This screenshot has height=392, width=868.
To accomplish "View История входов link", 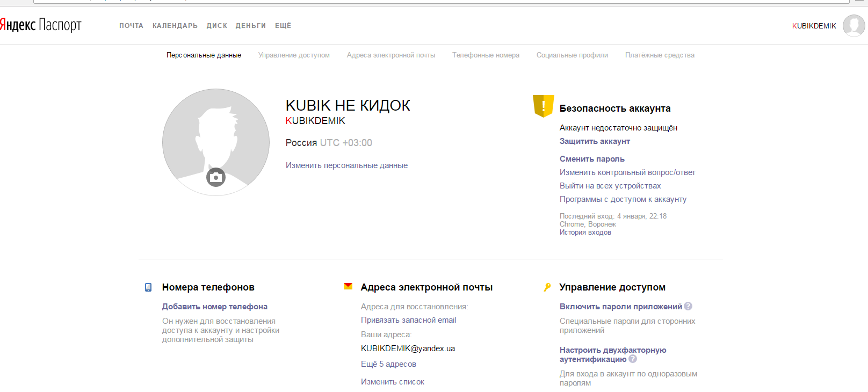I will pos(585,233).
